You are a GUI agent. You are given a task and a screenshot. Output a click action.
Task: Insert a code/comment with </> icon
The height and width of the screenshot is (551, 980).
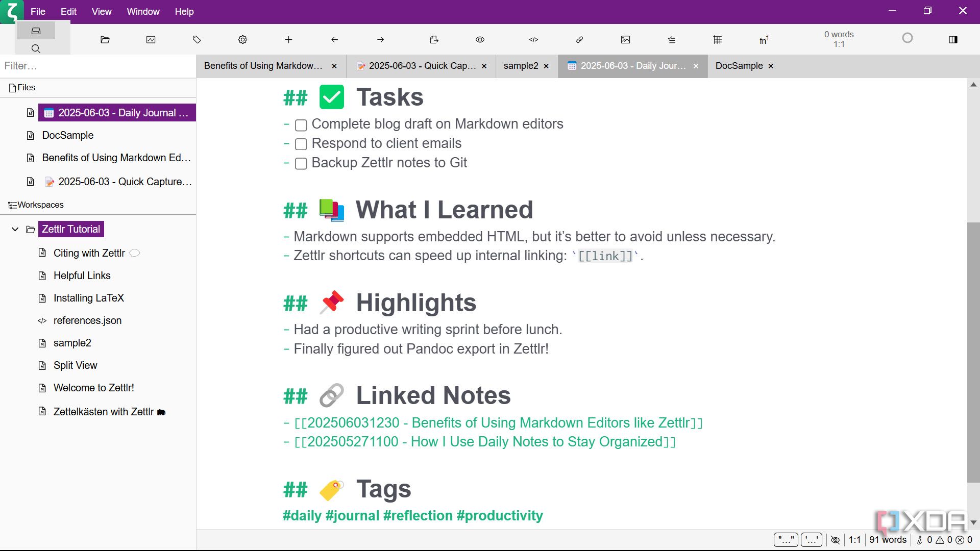point(534,39)
